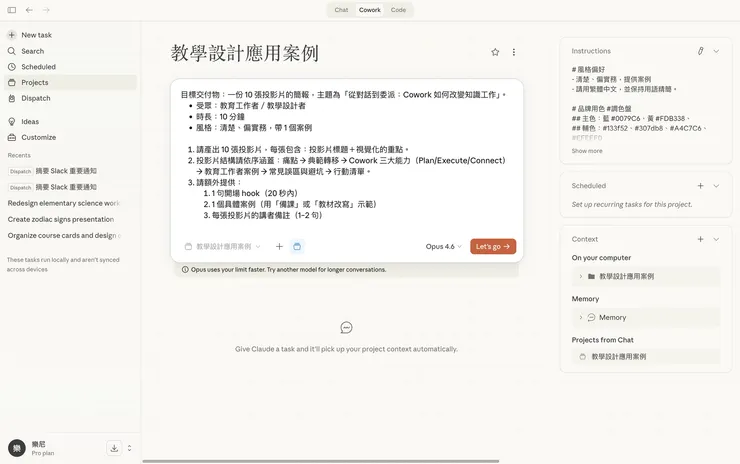Open the 教學設計應用案例 project selector dropdown
Viewport: 740px width, 464px height.
tap(222, 246)
